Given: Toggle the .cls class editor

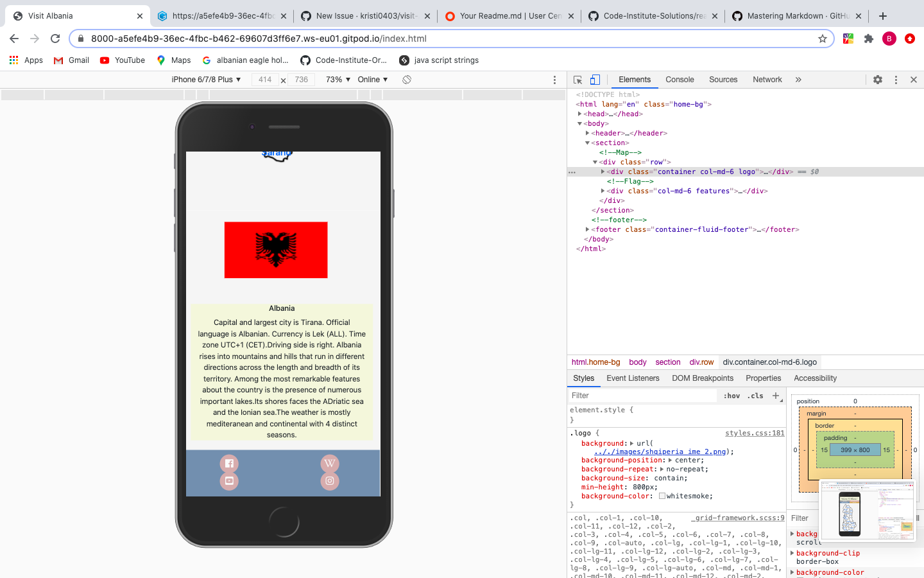Looking at the screenshot, I should (x=755, y=396).
